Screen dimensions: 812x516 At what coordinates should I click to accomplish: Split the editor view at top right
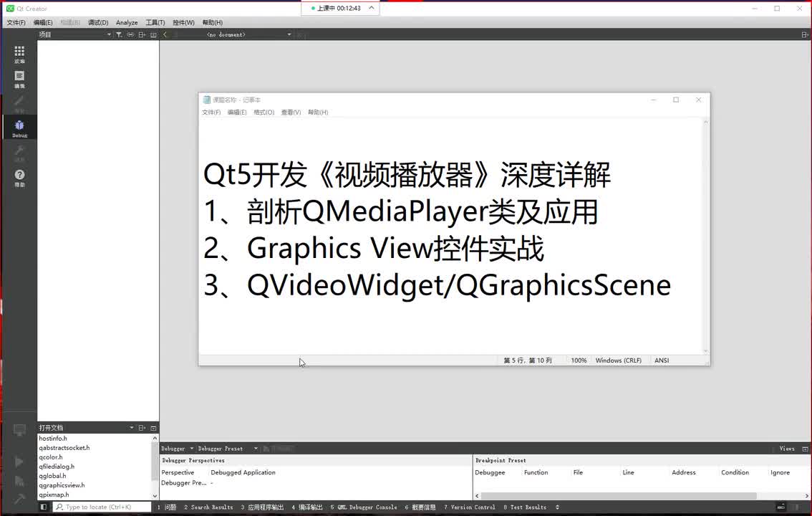pyautogui.click(x=805, y=34)
